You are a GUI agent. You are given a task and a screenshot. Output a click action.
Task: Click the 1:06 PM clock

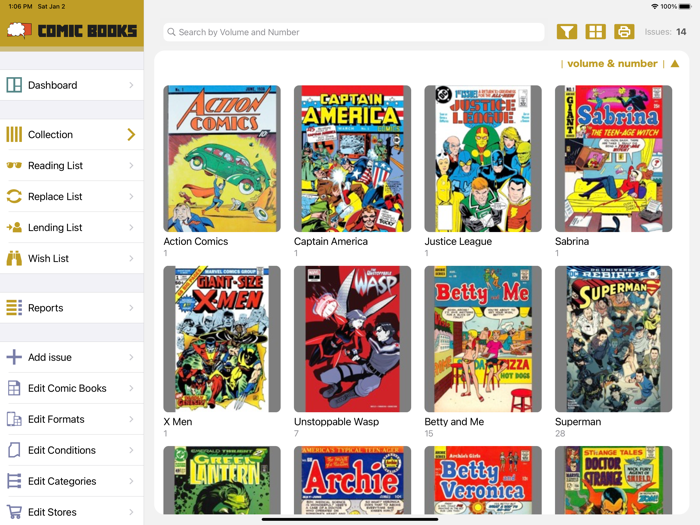[x=20, y=6]
